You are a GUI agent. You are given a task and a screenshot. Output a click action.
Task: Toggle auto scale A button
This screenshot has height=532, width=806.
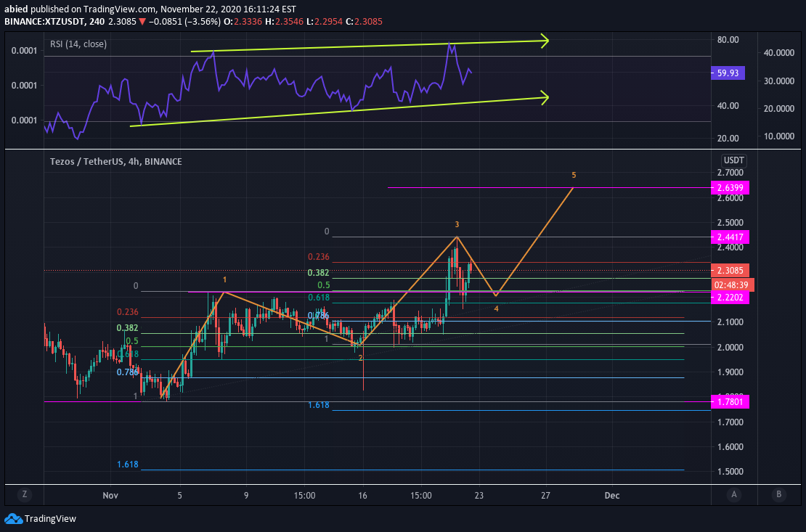[734, 494]
